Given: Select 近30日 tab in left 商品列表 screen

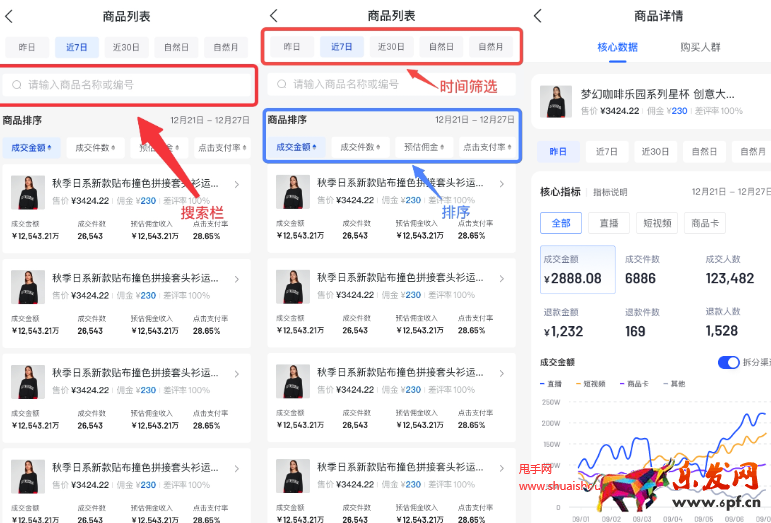Looking at the screenshot, I should click(x=126, y=48).
